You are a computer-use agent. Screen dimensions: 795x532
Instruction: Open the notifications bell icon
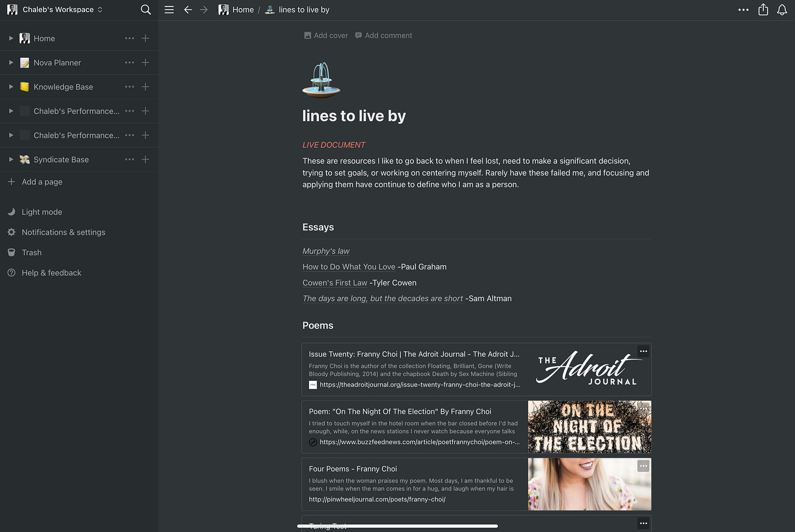click(x=782, y=10)
